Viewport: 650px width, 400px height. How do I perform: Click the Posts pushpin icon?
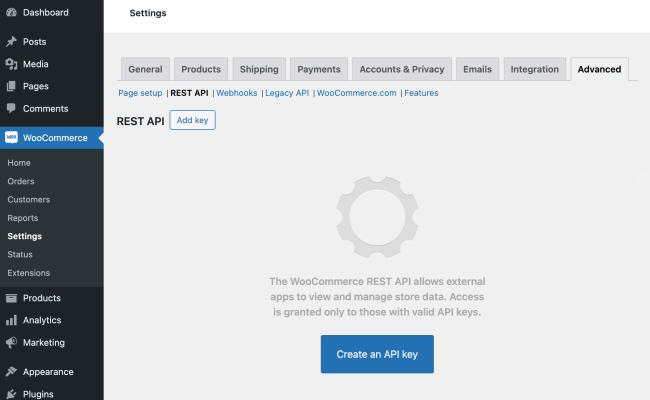[x=12, y=41]
